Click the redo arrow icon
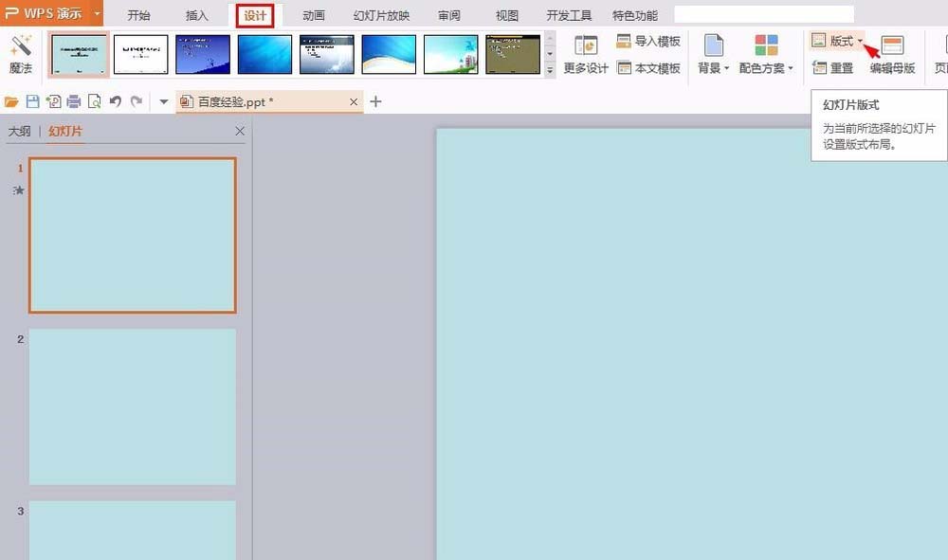 pos(137,101)
